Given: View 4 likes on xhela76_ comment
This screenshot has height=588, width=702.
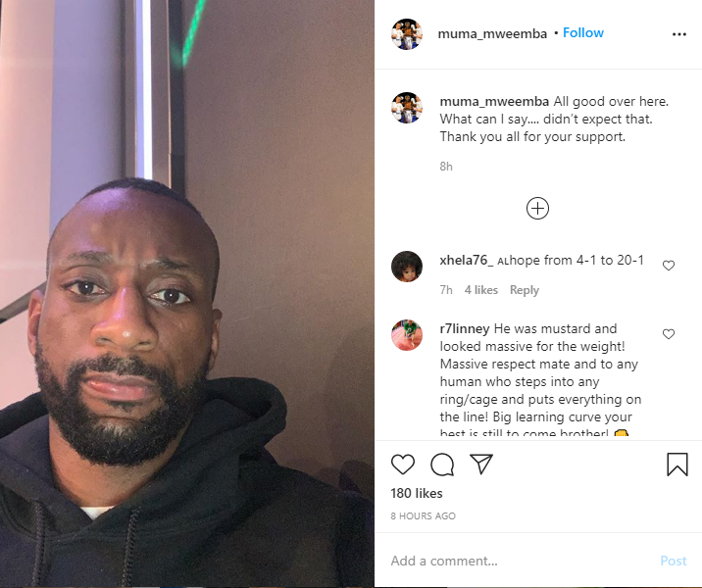Looking at the screenshot, I should 480,290.
